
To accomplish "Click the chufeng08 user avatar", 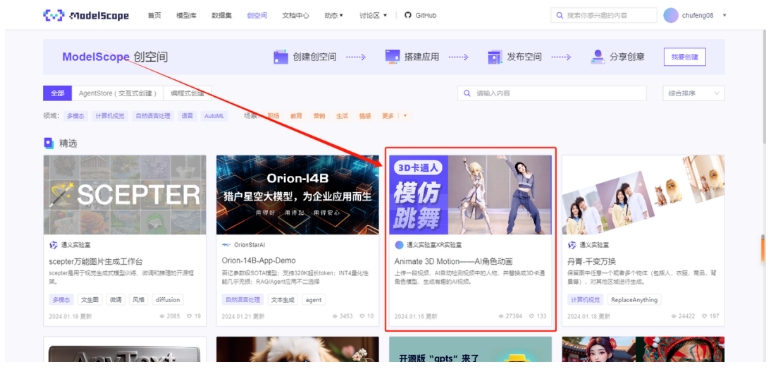I will pos(671,15).
